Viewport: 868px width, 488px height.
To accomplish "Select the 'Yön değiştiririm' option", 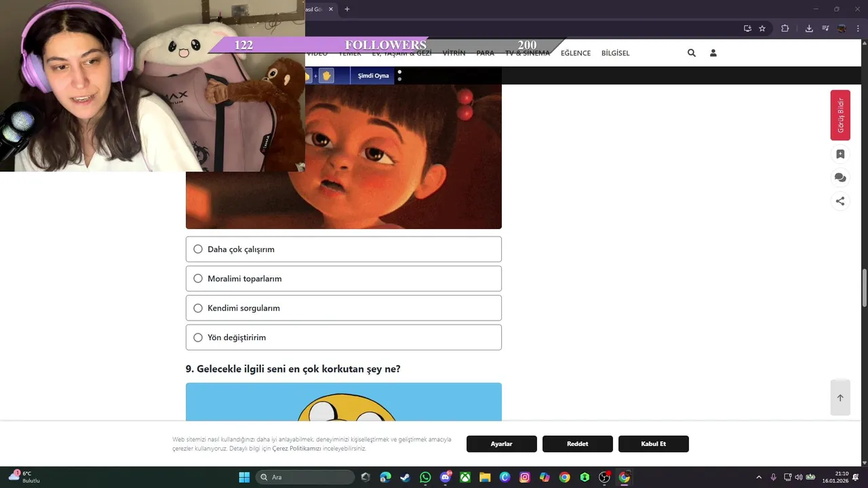I will 344,338.
